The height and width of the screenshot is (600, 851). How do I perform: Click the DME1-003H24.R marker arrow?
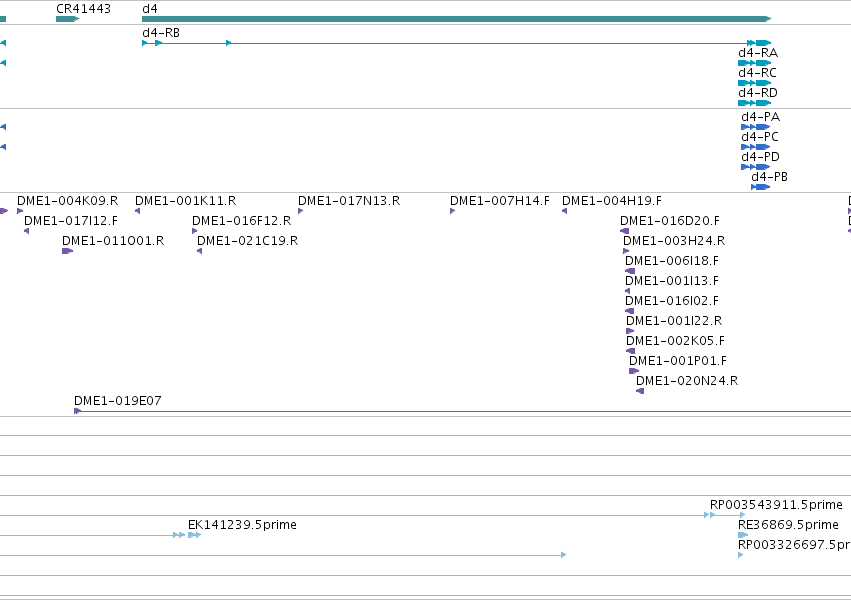coord(626,251)
